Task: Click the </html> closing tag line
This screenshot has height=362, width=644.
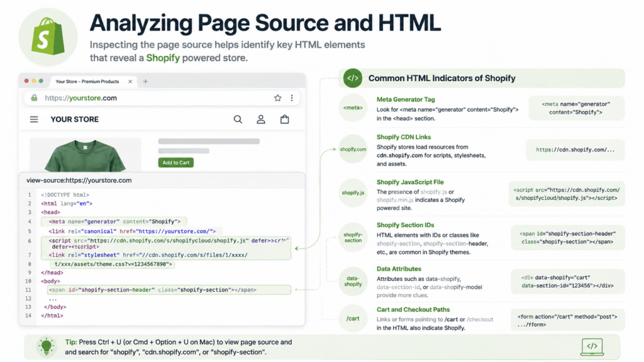Action: point(52,315)
